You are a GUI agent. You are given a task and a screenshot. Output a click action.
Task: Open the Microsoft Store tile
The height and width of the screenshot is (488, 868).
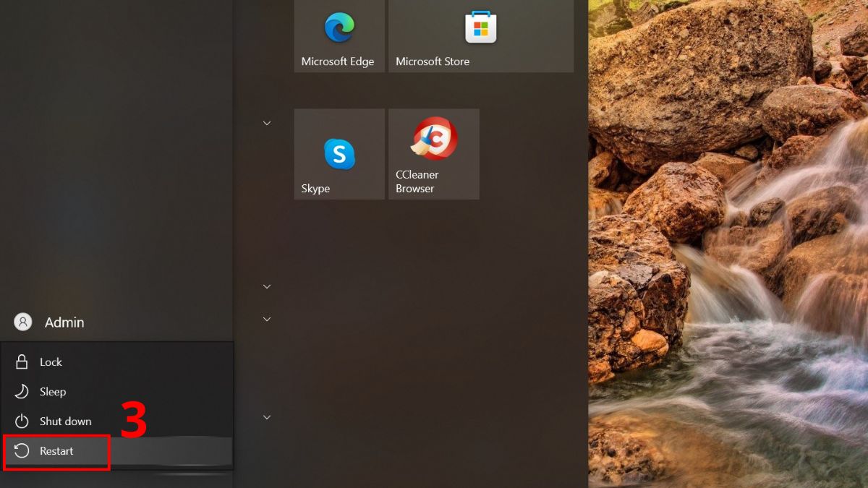tap(481, 36)
